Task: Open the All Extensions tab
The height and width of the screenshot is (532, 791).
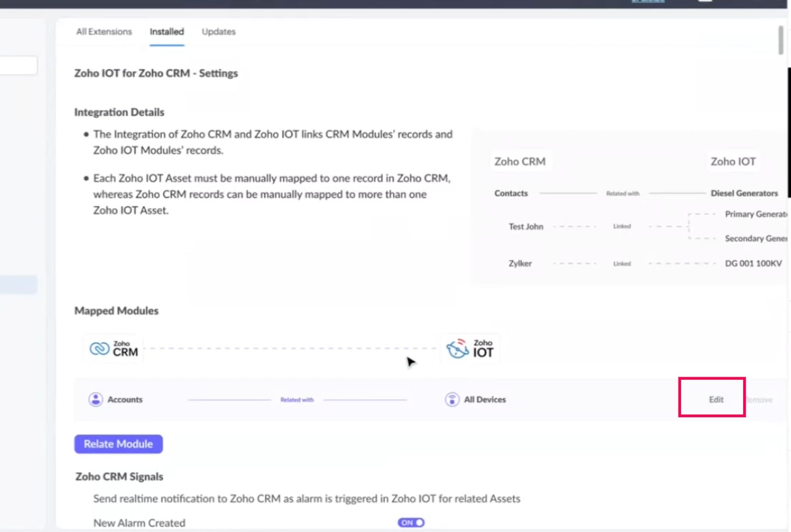Action: pyautogui.click(x=104, y=32)
